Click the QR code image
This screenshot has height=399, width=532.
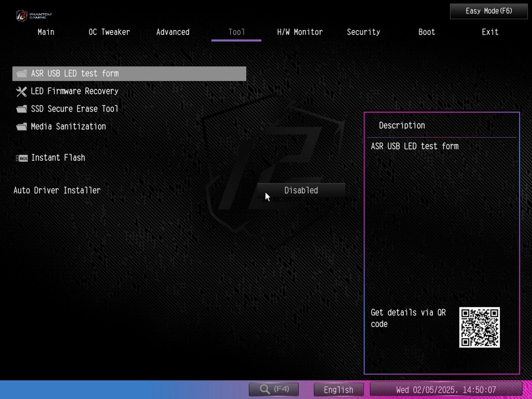[479, 327]
